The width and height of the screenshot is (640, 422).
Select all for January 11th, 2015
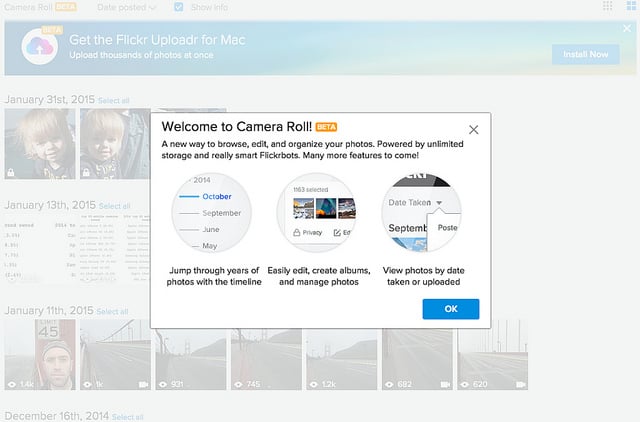pyautogui.click(x=112, y=312)
